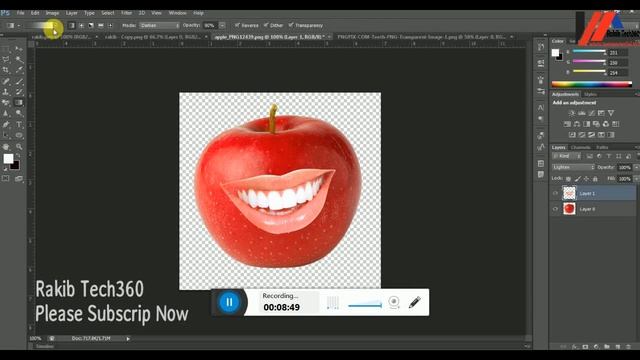This screenshot has height=360, width=640.
Task: Select the Horizontal Type tool
Action: click(x=19, y=124)
